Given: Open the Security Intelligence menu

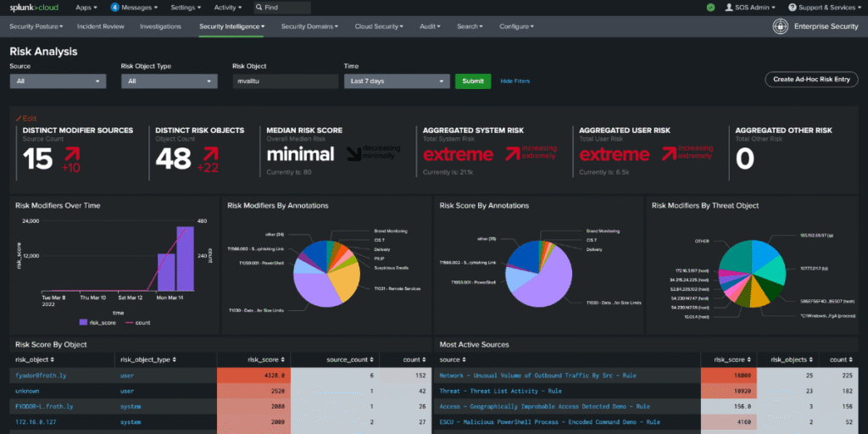Looking at the screenshot, I should (x=232, y=26).
